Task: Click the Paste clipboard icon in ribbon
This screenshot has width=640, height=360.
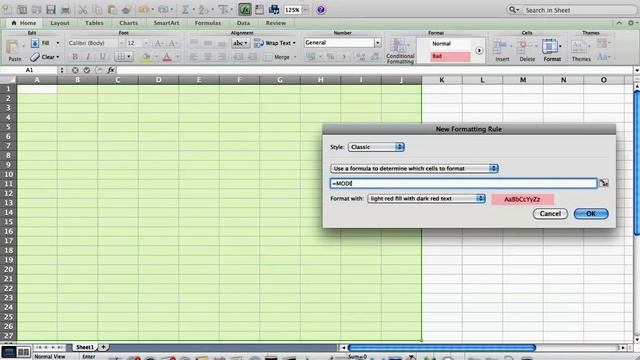Action: (x=14, y=48)
